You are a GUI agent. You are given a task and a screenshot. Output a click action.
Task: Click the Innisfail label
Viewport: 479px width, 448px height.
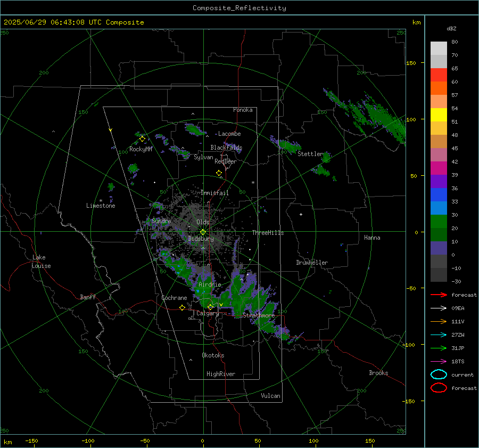pyautogui.click(x=214, y=193)
